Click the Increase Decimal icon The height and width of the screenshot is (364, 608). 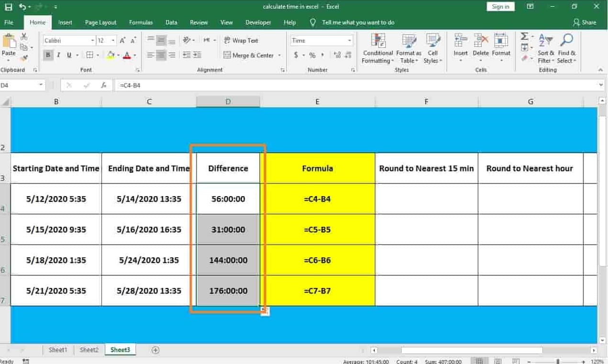pyautogui.click(x=337, y=55)
